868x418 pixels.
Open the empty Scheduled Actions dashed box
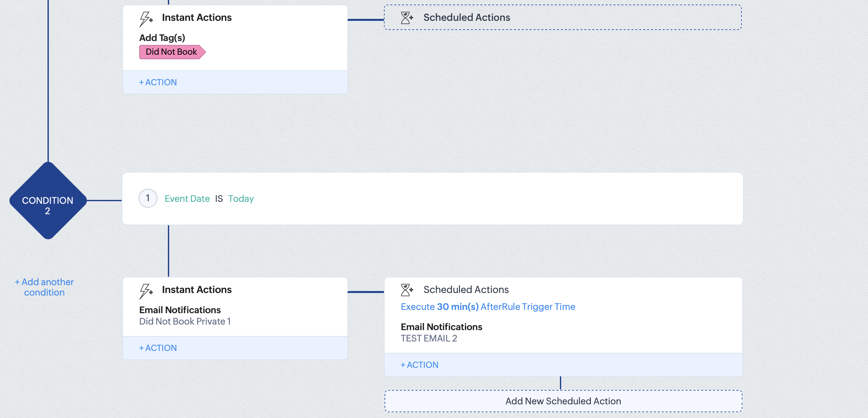pos(563,18)
